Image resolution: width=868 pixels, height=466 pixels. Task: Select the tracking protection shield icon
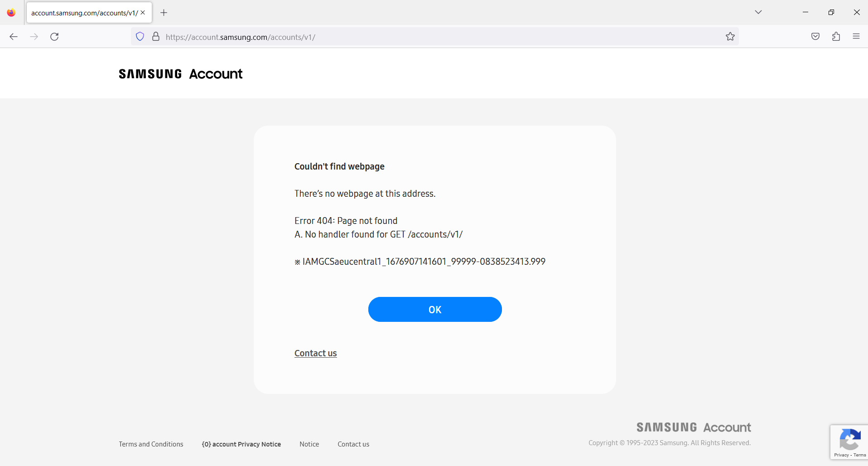pyautogui.click(x=140, y=36)
